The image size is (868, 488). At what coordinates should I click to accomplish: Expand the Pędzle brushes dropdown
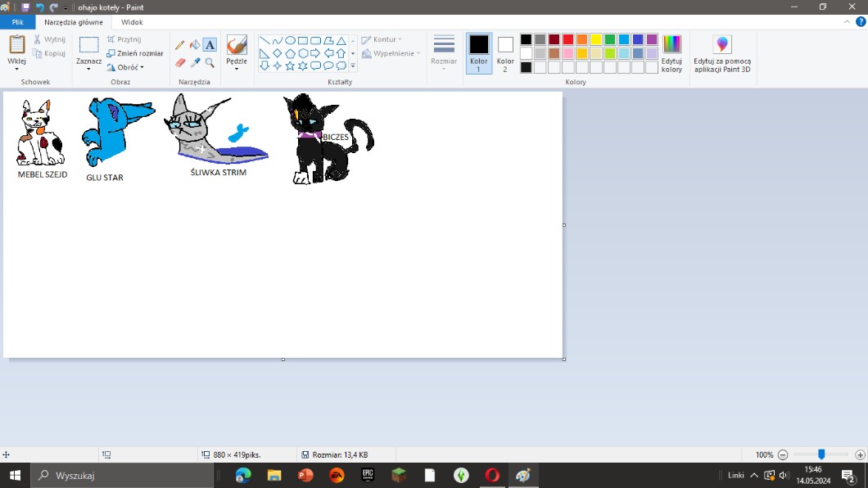(x=237, y=69)
